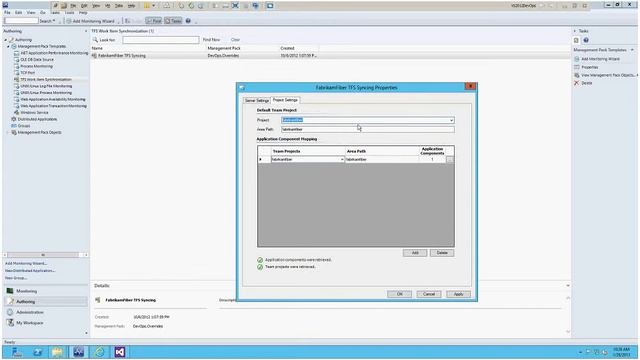Expand the Management Pack Objects node
Viewport: 640px width, 360px height.
coord(8,133)
